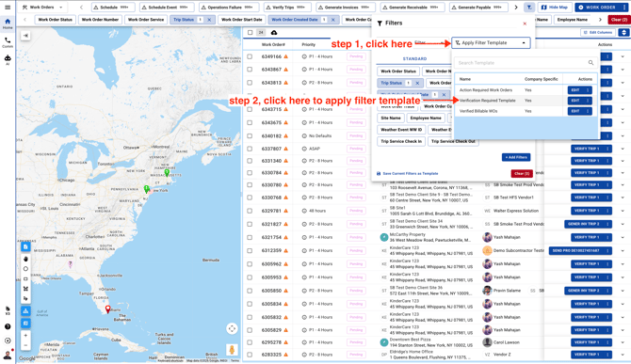Check the row for work order 6337807

[250, 149]
